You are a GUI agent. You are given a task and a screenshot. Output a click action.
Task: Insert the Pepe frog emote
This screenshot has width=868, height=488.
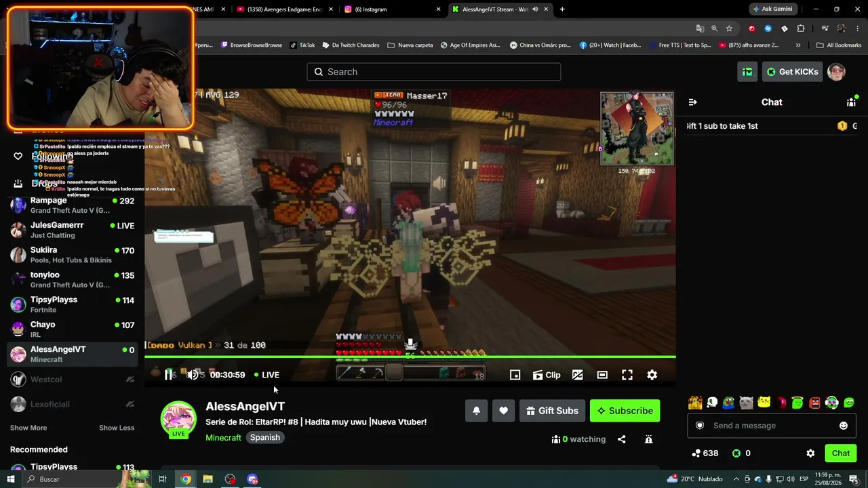click(x=729, y=403)
